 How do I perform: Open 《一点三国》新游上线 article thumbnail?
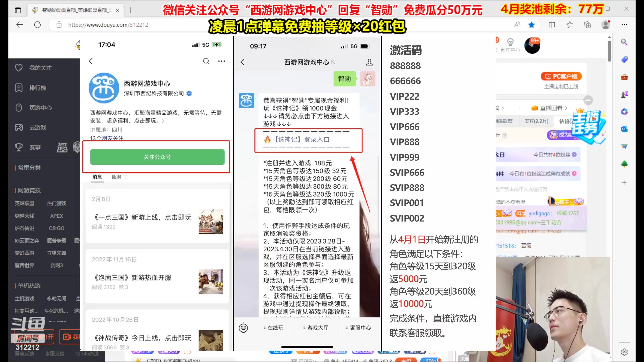pos(211,222)
